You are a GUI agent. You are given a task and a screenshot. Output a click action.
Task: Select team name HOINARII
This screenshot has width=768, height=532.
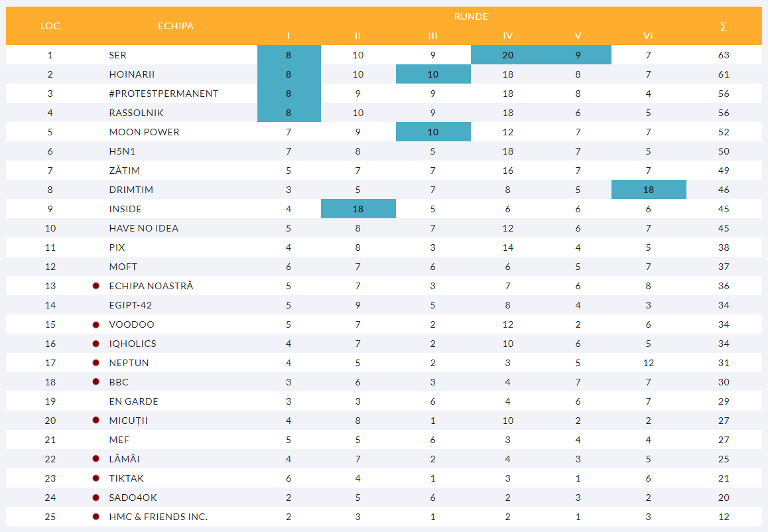coord(132,74)
